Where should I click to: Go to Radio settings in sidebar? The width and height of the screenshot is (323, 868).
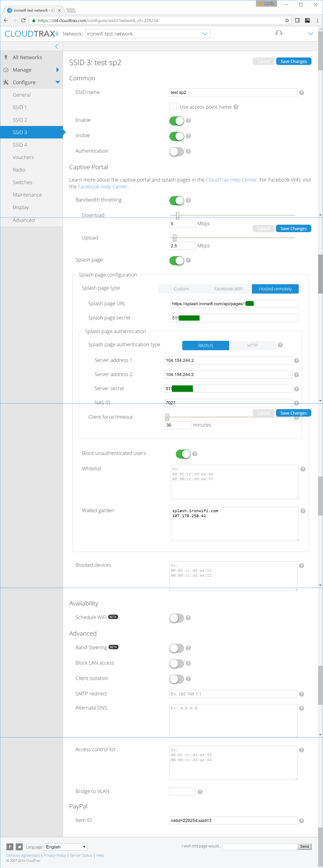click(19, 169)
